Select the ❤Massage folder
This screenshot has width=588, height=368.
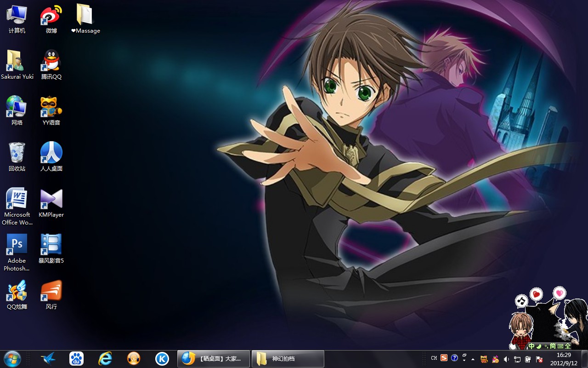(85, 19)
